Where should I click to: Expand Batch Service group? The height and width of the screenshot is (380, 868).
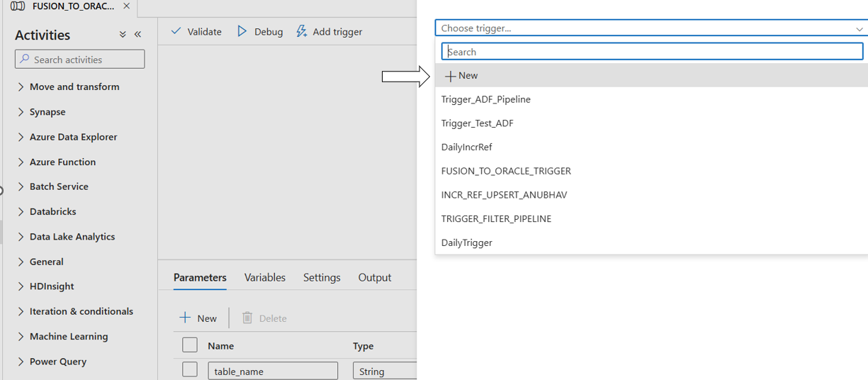[x=59, y=186]
